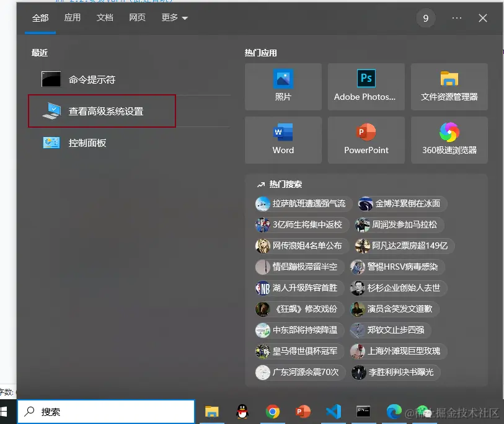Open QQ from the taskbar
The height and width of the screenshot is (424, 504).
242,411
